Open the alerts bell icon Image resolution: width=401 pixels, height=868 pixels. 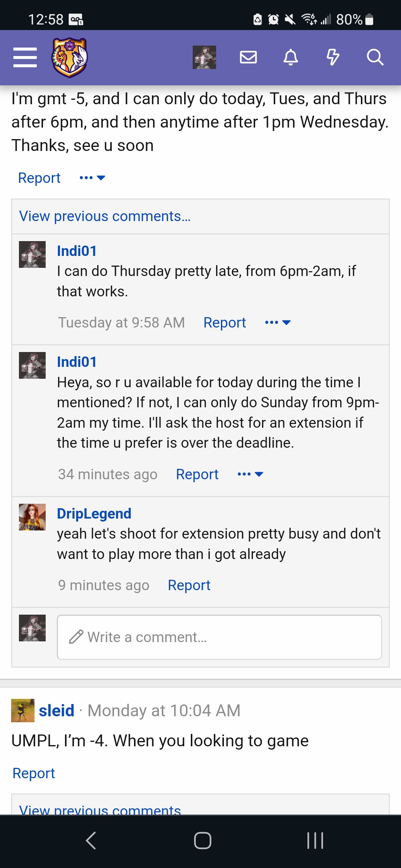tap(291, 57)
